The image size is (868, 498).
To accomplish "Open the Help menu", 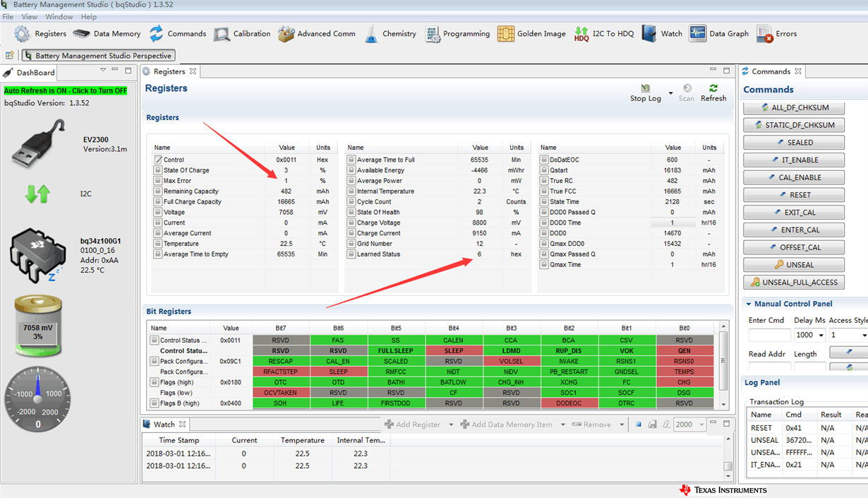I will point(89,16).
